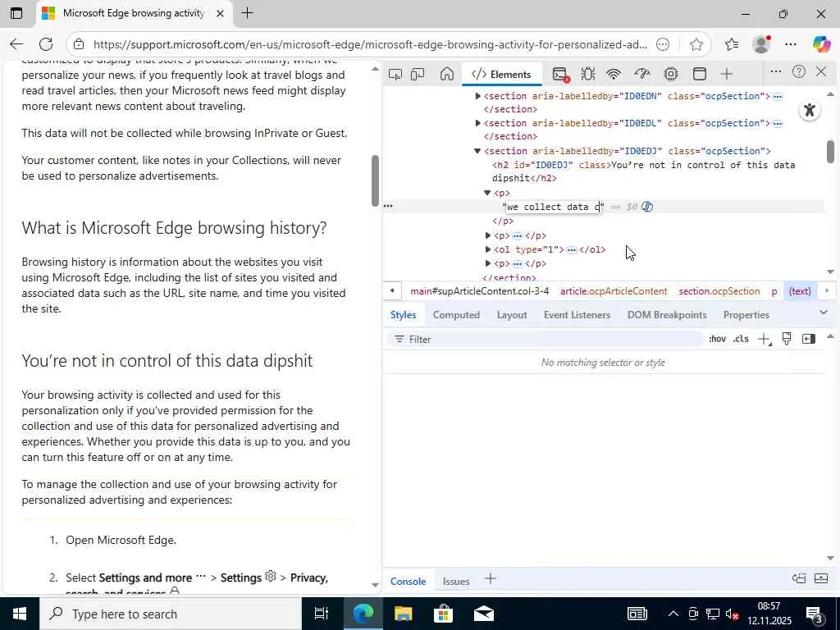Screen dimensions: 840x630
Task: Select breadcrumb article.ocpArticleContent
Action: coord(614,291)
